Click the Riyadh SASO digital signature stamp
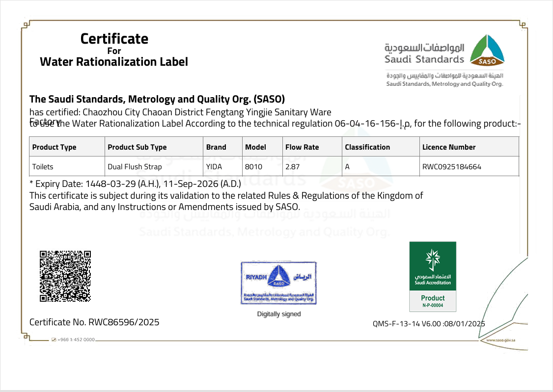 click(278, 283)
